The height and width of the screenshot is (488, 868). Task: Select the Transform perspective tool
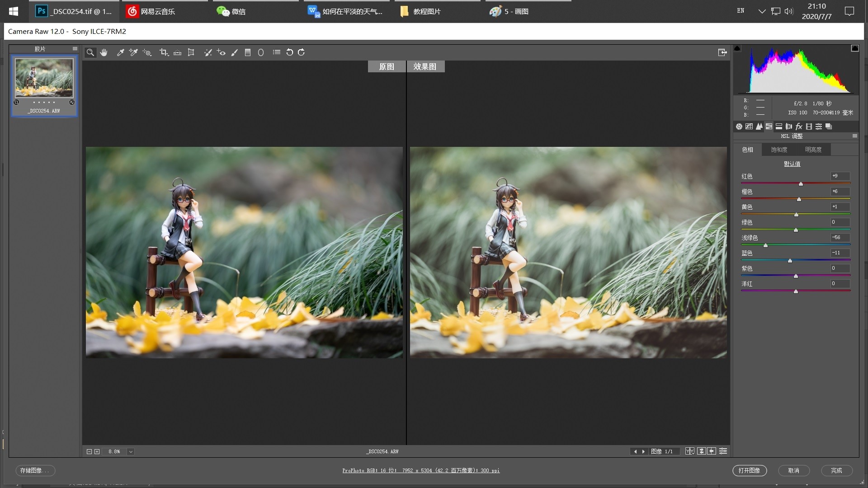point(191,52)
